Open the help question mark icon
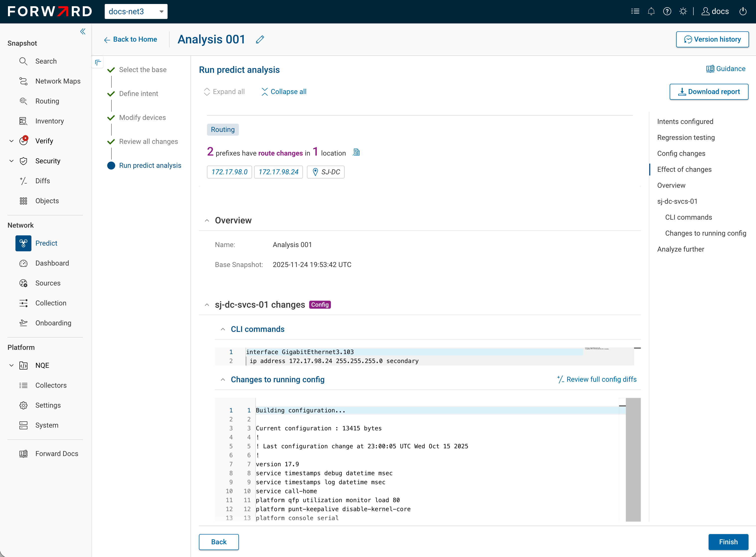This screenshot has height=557, width=756. [667, 11]
